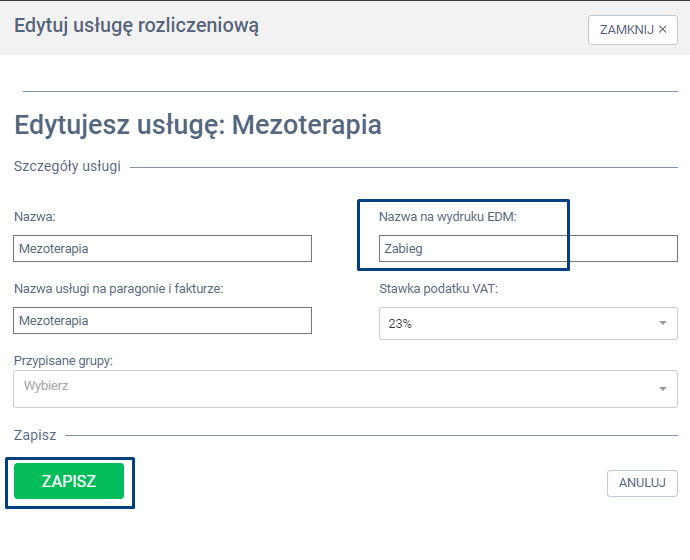Click the 'Przypisane grupy:' label
The image size is (690, 560).
click(63, 360)
